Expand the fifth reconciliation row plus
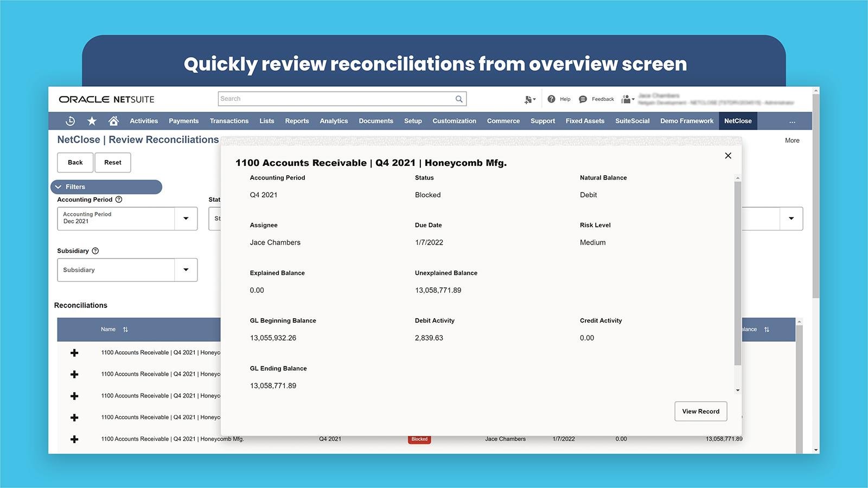This screenshot has width=868, height=488. pyautogui.click(x=74, y=439)
